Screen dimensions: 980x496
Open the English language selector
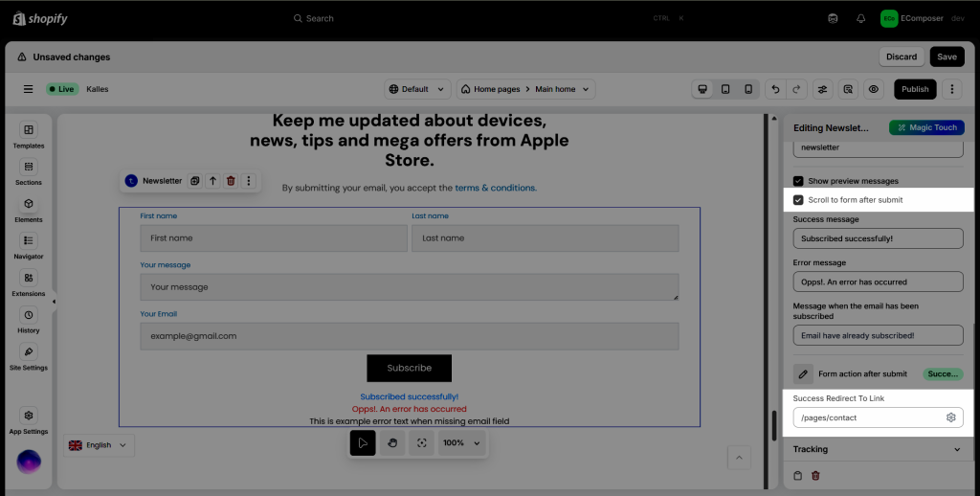pyautogui.click(x=100, y=445)
